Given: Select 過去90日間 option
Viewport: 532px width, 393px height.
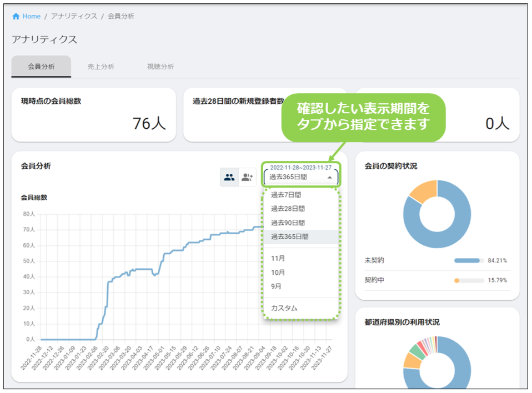Looking at the screenshot, I should coord(288,223).
